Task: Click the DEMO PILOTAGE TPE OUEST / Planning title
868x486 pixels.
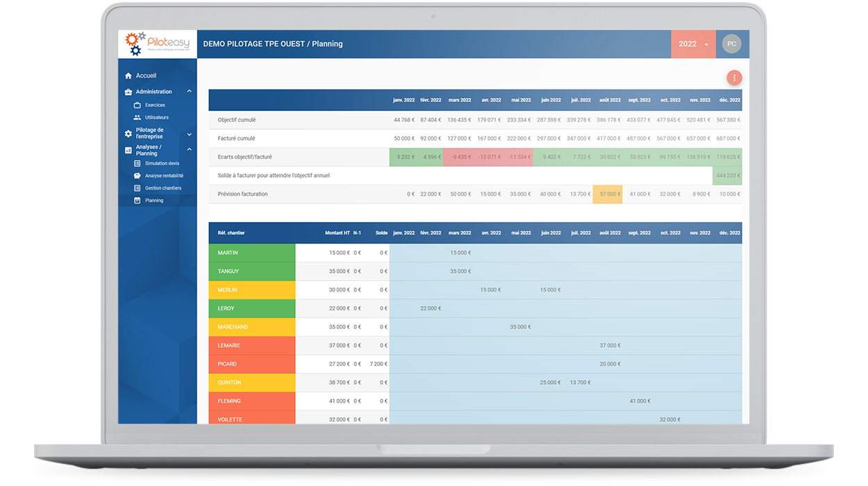Action: (273, 44)
